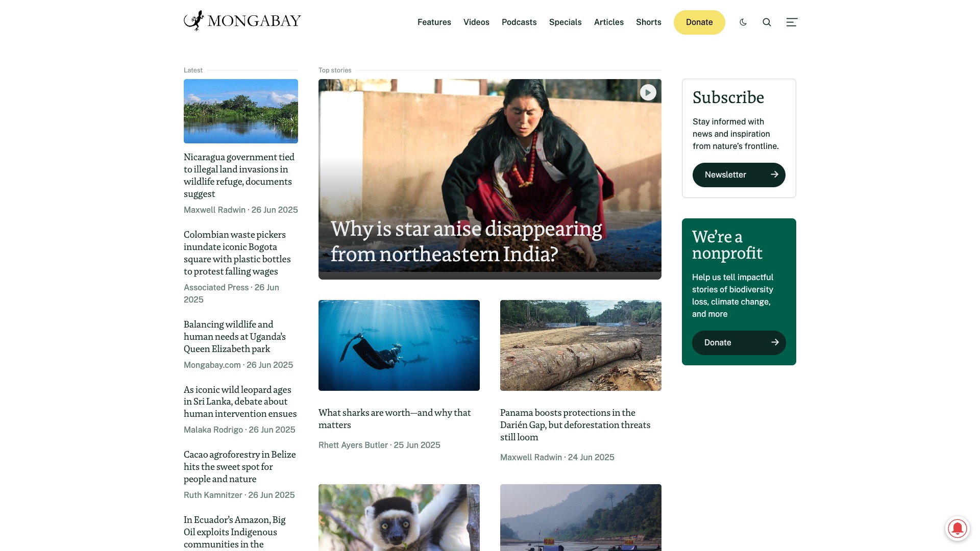Read Colombian waste pickers article

click(237, 253)
